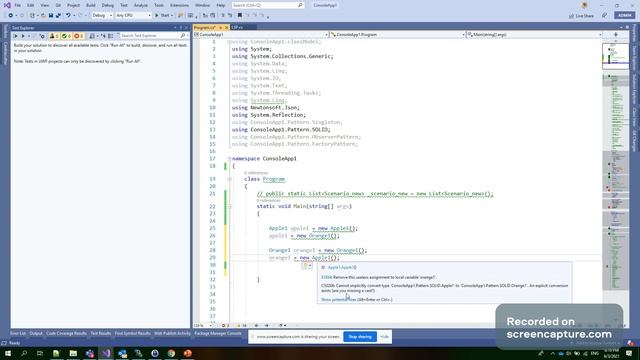Open the Any CPU platform dropdown
This screenshot has height=360, width=640.
pyautogui.click(x=133, y=16)
